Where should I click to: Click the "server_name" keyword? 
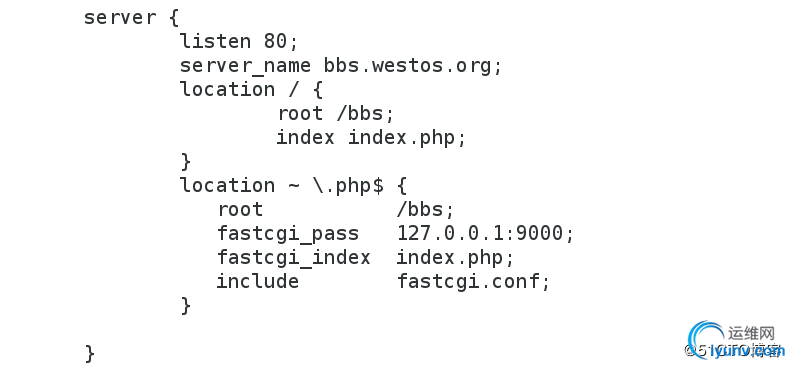pyautogui.click(x=245, y=66)
